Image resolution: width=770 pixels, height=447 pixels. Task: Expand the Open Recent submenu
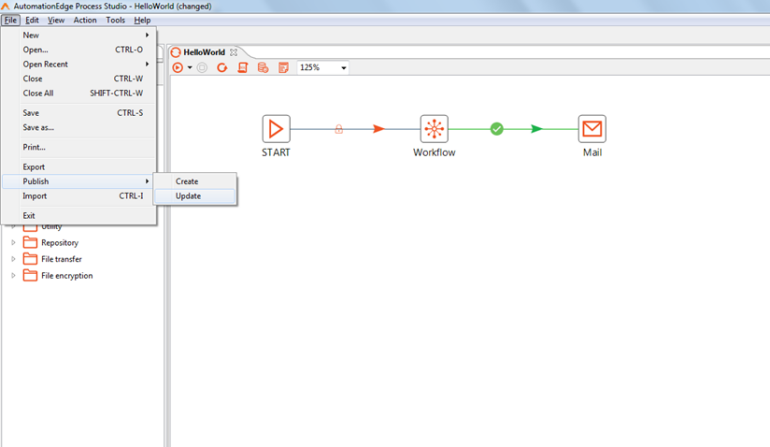(x=80, y=64)
